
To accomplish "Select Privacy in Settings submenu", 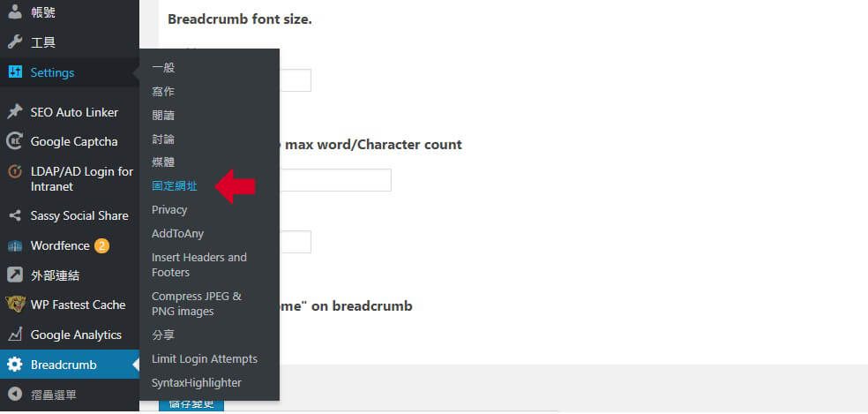I will click(169, 209).
